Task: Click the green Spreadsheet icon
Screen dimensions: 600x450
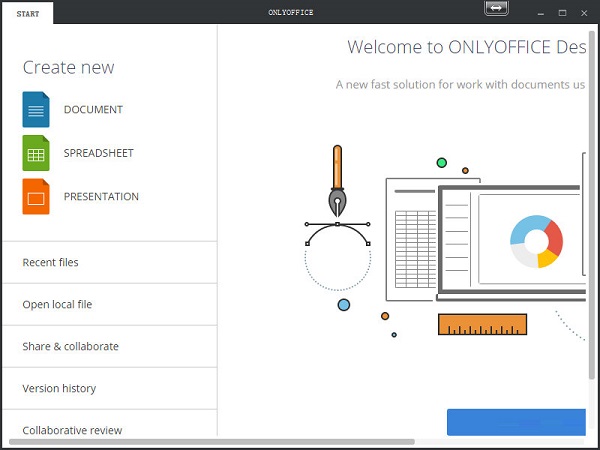Action: click(36, 153)
